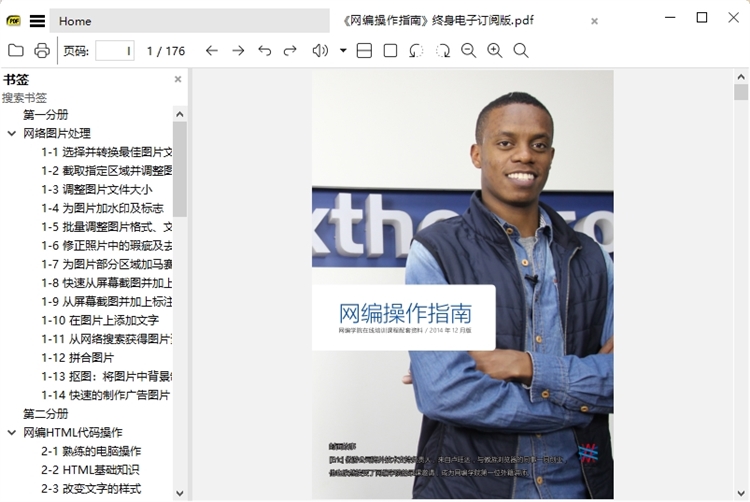The image size is (750, 502).
Task: Rotate page clockwise
Action: tap(442, 51)
